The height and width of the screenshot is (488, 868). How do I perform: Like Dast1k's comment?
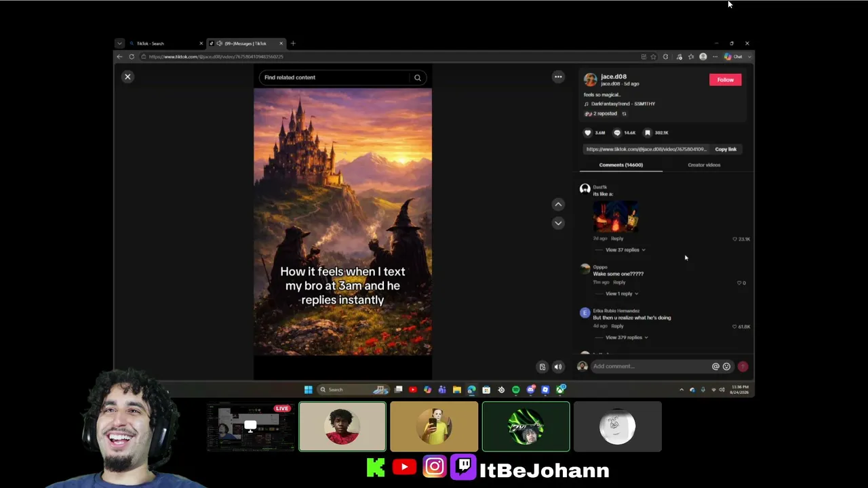(x=734, y=239)
